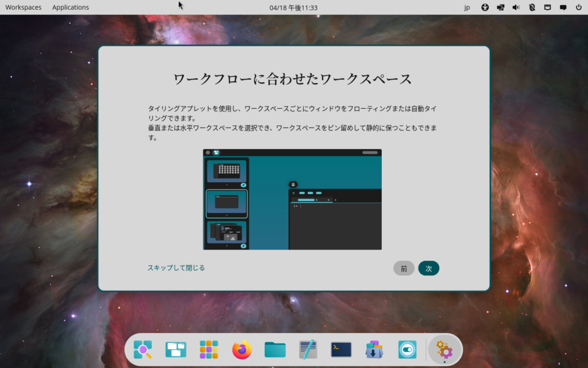Open the settings toggle icon in dock
Viewport: 588px width, 368px height.
407,350
